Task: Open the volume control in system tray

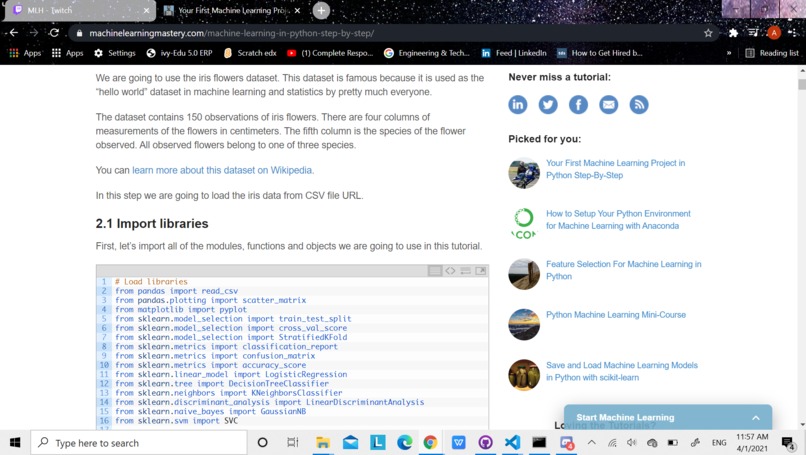Action: pos(632,443)
